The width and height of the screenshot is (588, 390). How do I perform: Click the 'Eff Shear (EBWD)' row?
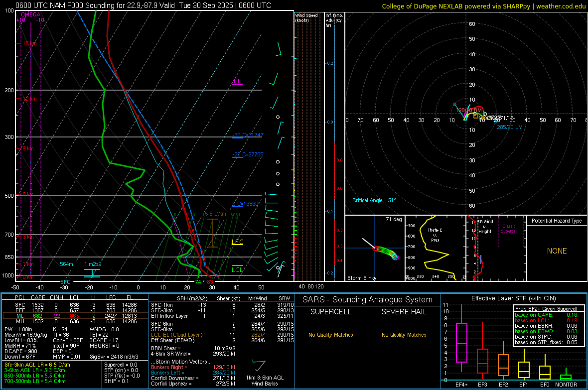click(x=222, y=340)
